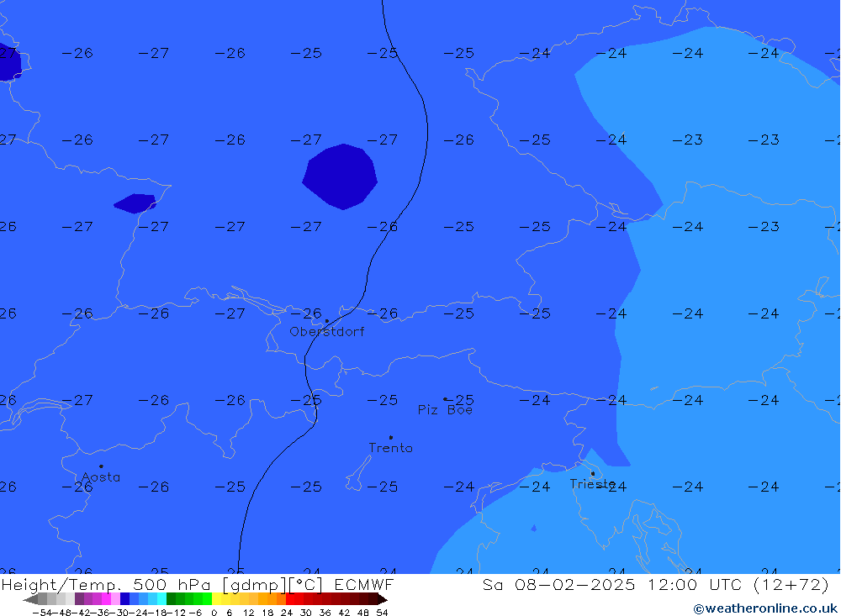Click the marker dot above Trento
Viewport: 841px width, 616px height.
[390, 438]
